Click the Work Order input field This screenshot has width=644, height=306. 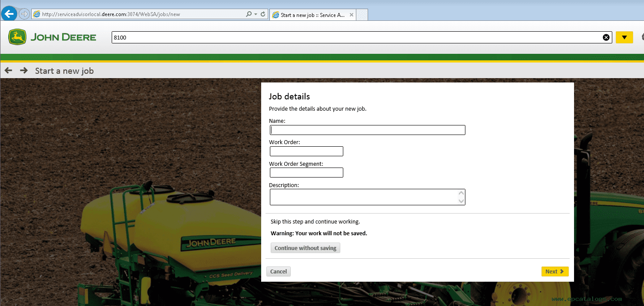pyautogui.click(x=306, y=151)
